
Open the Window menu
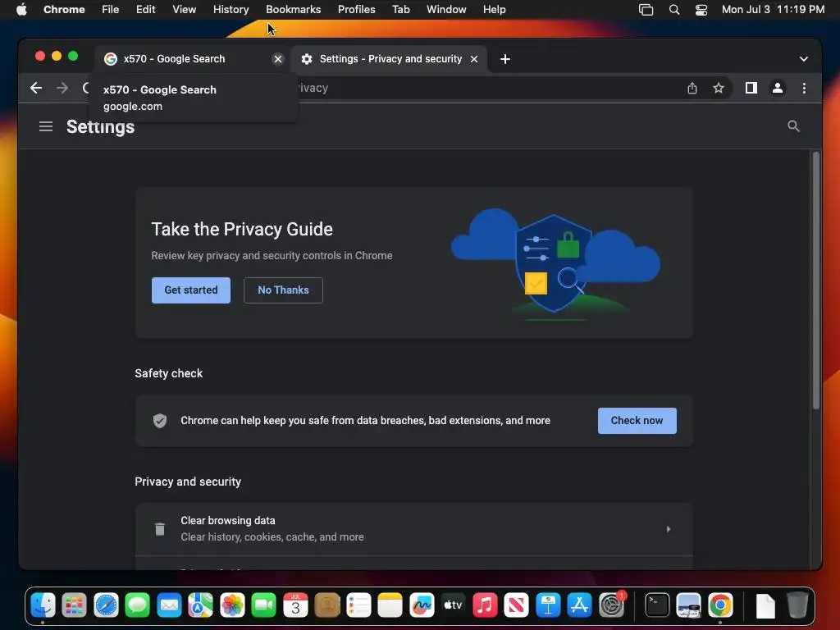[446, 10]
